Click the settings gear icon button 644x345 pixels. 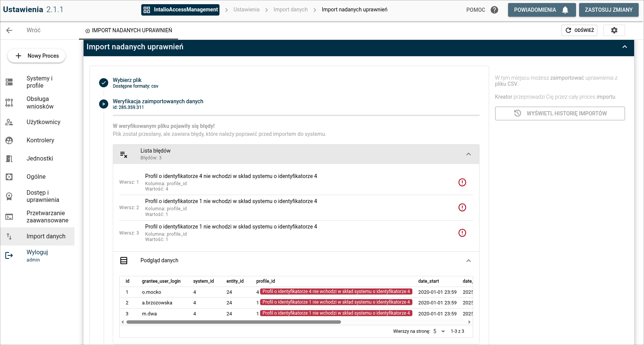pyautogui.click(x=614, y=30)
